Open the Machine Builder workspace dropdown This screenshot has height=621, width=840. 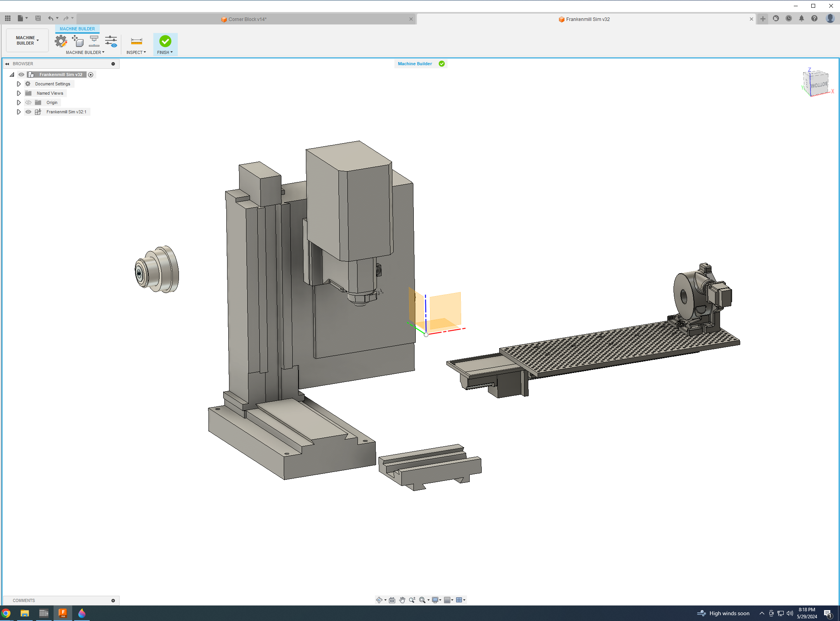coord(26,40)
